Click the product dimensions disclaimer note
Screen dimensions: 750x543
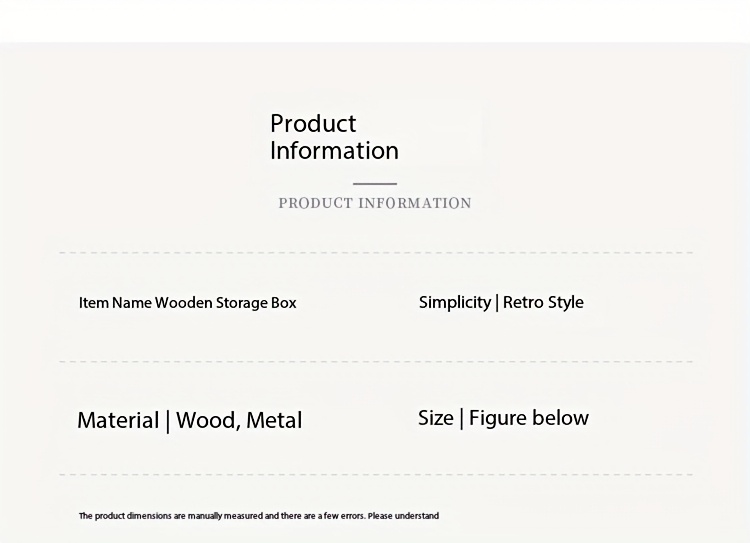pyautogui.click(x=259, y=516)
